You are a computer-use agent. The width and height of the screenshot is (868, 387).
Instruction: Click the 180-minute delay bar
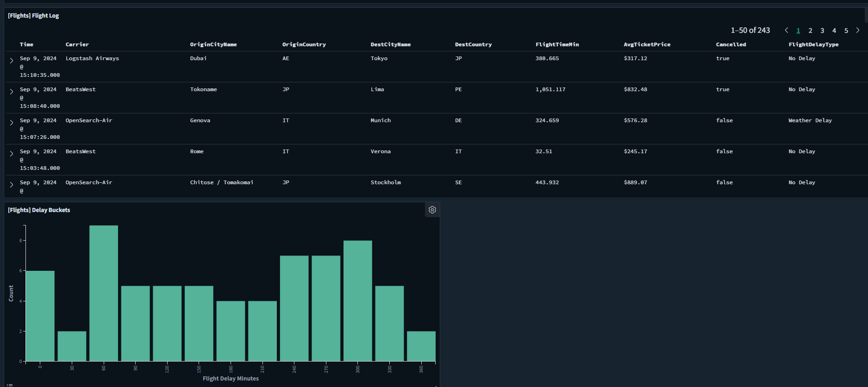click(231, 331)
